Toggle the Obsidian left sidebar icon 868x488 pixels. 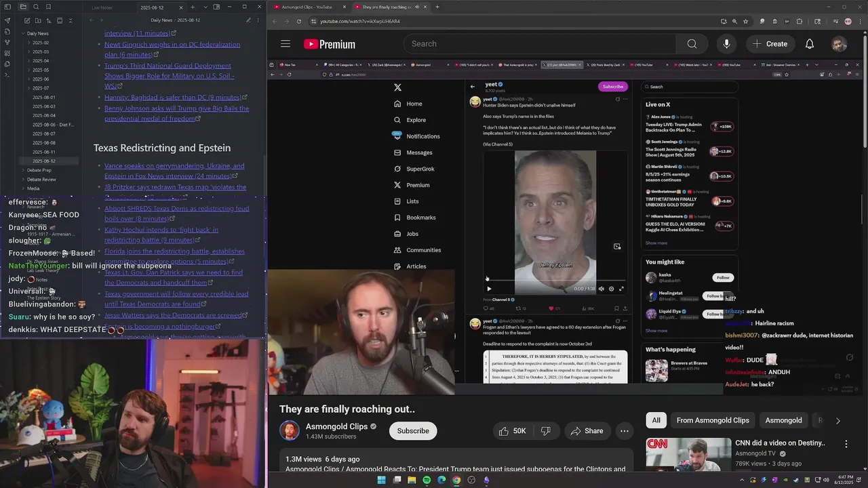pyautogui.click(x=7, y=7)
